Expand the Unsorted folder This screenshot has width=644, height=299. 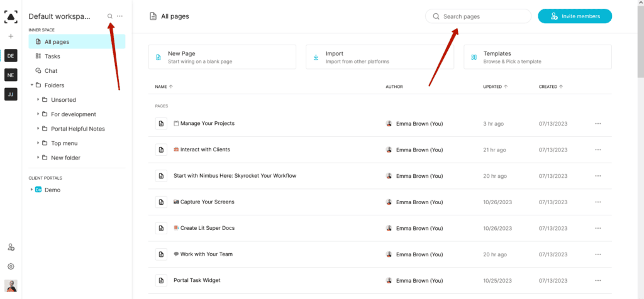click(38, 100)
